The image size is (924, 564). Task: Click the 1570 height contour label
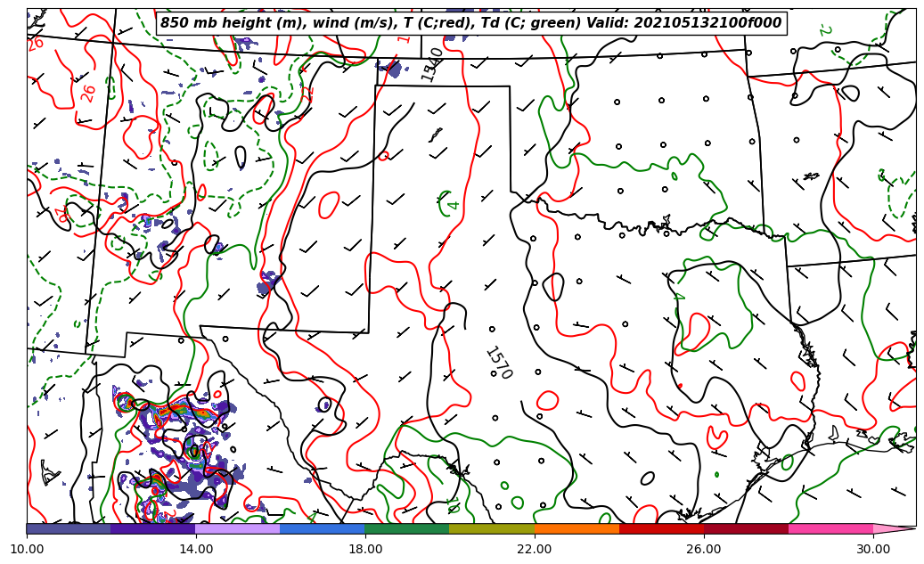498,363
